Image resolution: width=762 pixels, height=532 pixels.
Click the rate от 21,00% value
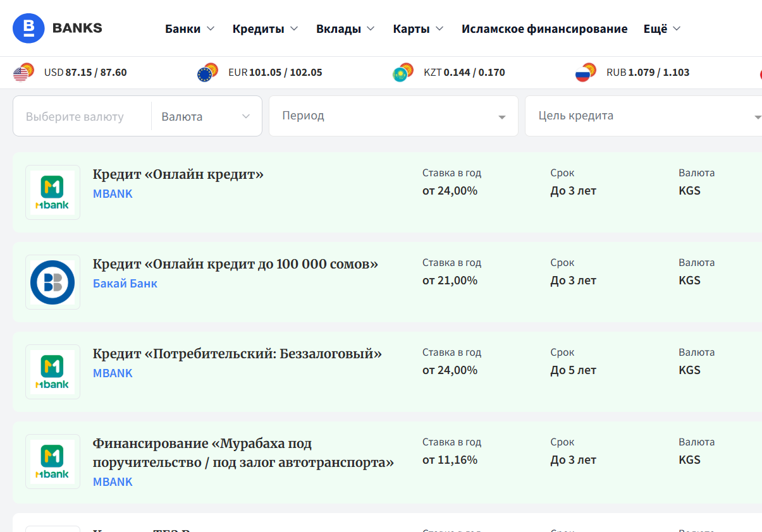coord(450,281)
